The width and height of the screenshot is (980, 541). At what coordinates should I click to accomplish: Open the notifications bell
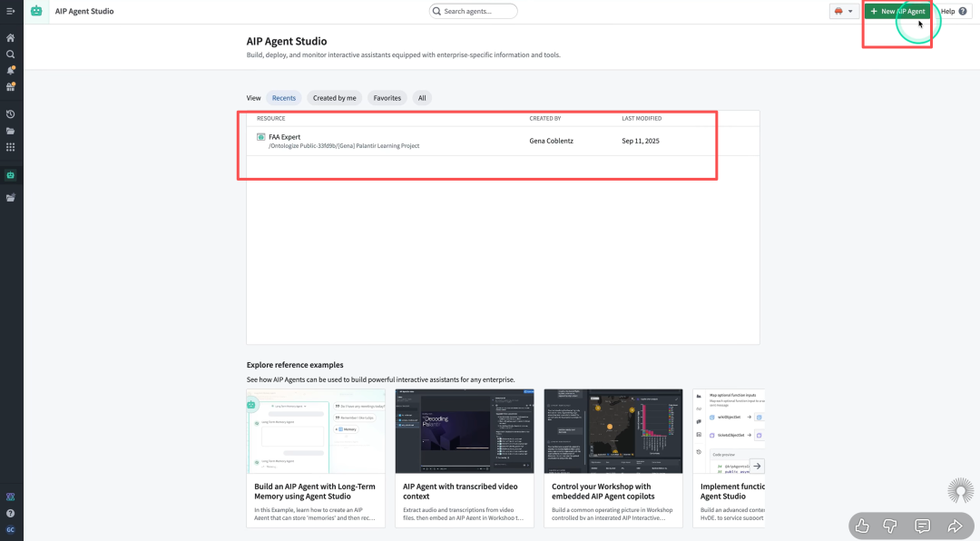pos(11,71)
